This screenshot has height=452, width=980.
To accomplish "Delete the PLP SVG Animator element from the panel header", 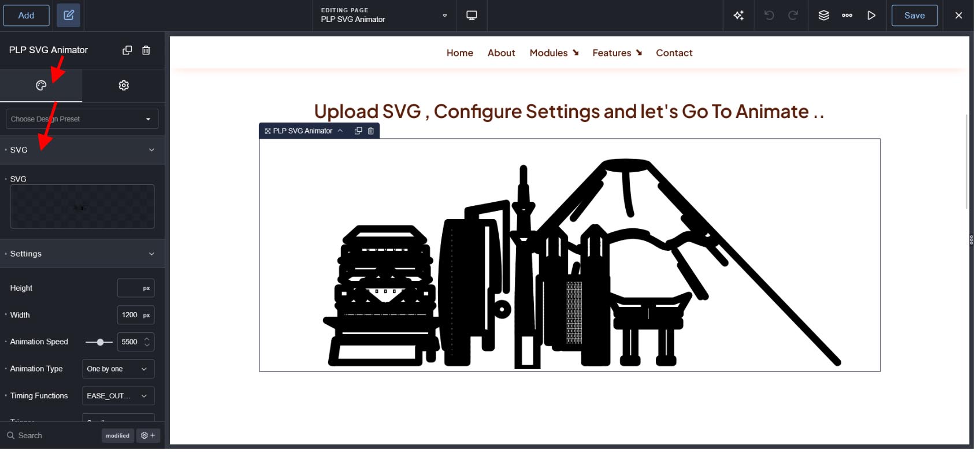I will pos(146,50).
